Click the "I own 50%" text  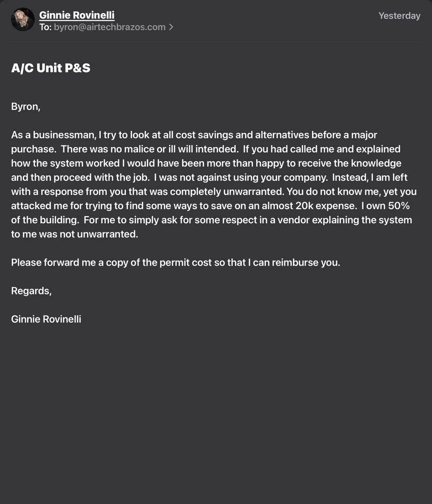(x=380, y=206)
